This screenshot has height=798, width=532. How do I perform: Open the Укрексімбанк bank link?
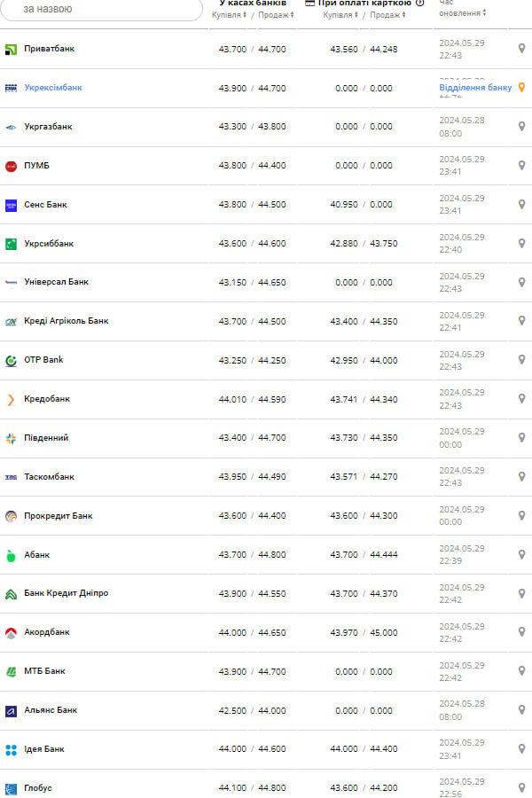53,88
